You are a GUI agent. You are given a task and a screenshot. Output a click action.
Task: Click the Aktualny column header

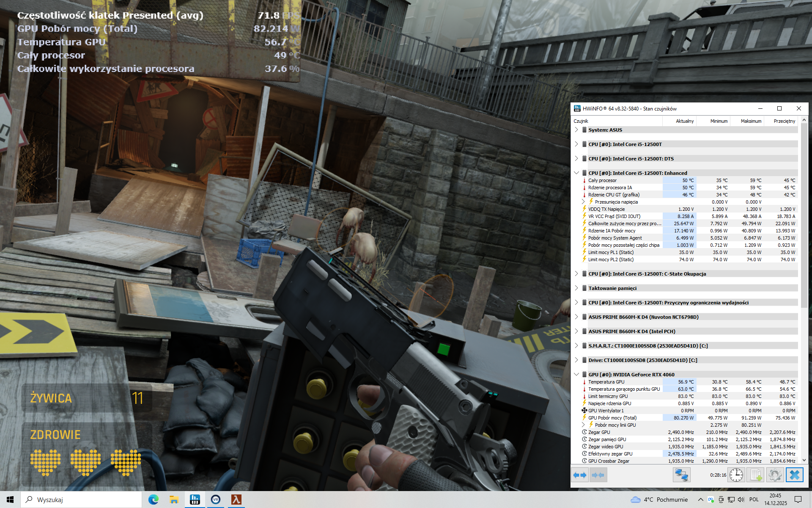point(684,121)
